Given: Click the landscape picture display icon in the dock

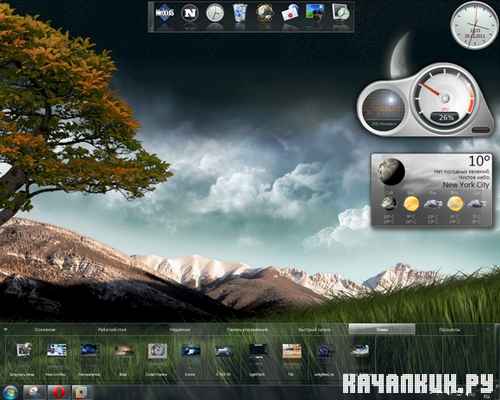Looking at the screenshot, I should pyautogui.click(x=315, y=13).
